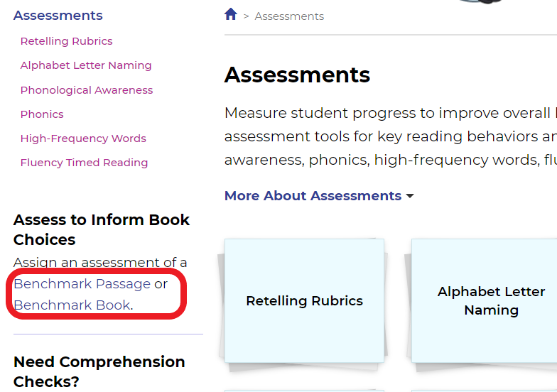Click the partial card below Alphabet Letter Naming
The height and width of the screenshot is (392, 557).
(x=485, y=391)
